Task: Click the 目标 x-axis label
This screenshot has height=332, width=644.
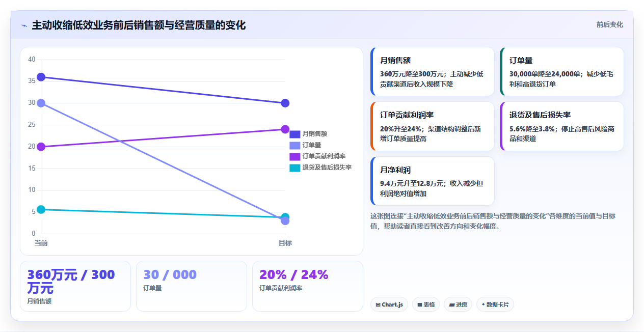Action: (285, 243)
